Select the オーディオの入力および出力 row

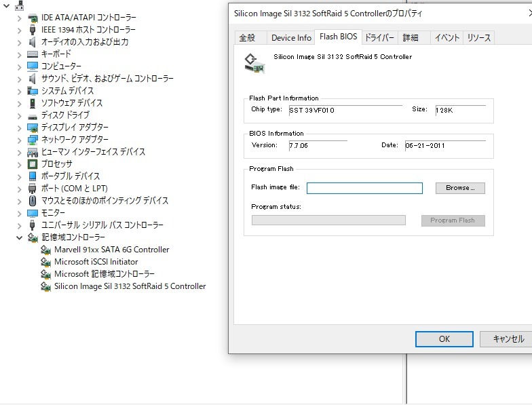85,42
